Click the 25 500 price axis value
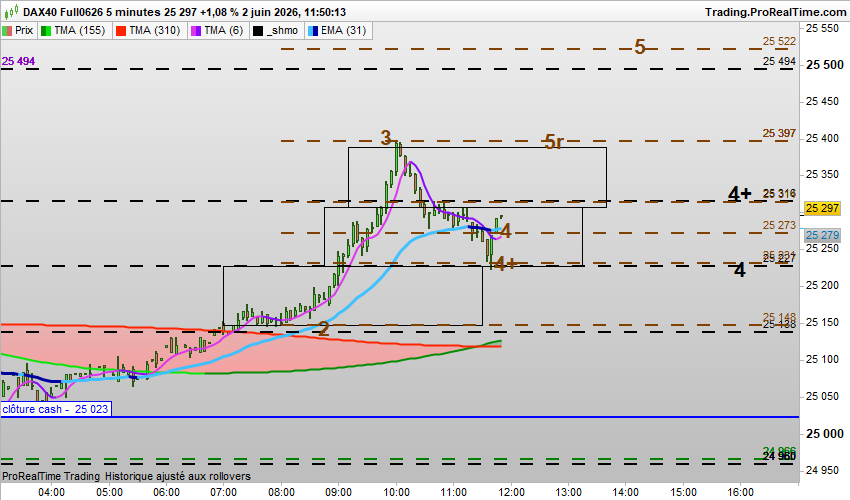Image resolution: width=850 pixels, height=500 pixels. point(825,65)
